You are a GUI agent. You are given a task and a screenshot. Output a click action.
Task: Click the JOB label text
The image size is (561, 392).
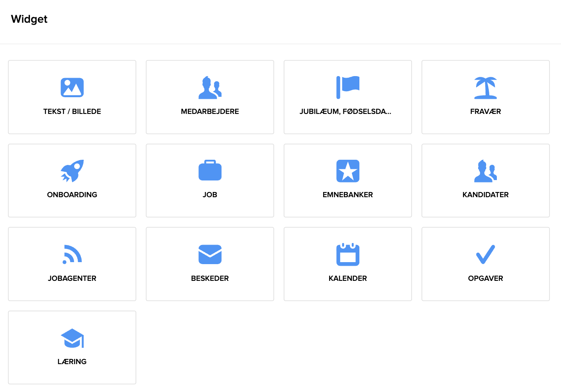coord(210,195)
